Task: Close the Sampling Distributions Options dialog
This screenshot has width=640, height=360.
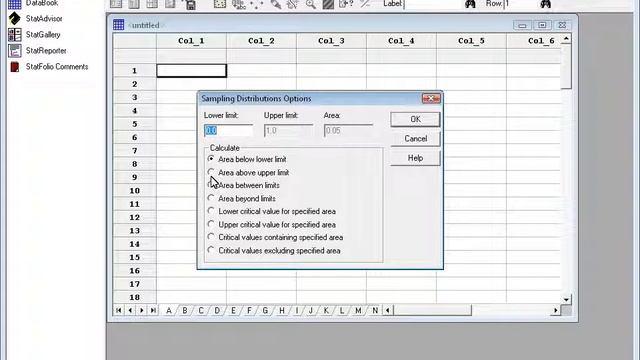Action: 431,98
